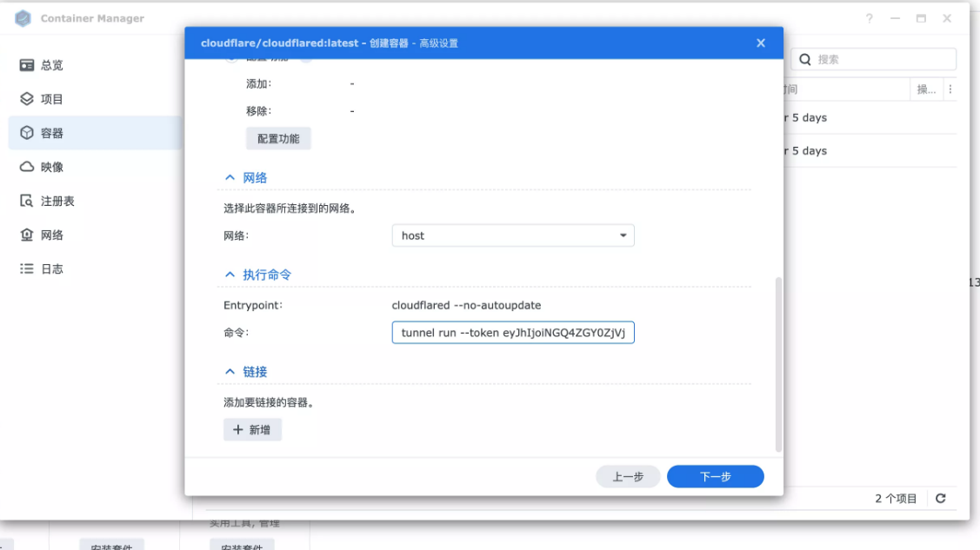Open the host network dropdown
The image size is (980, 550).
623,235
